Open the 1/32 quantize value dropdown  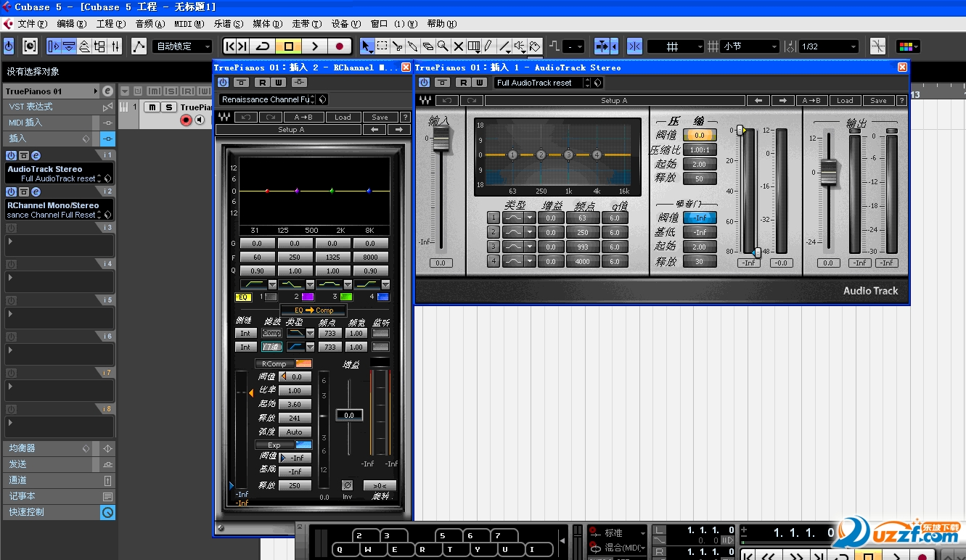pos(828,46)
